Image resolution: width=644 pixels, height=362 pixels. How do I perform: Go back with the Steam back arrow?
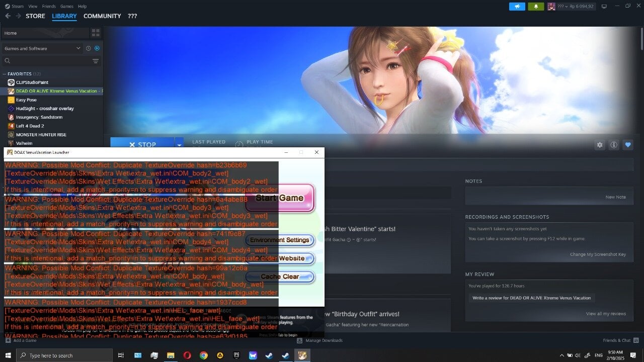pos(8,16)
